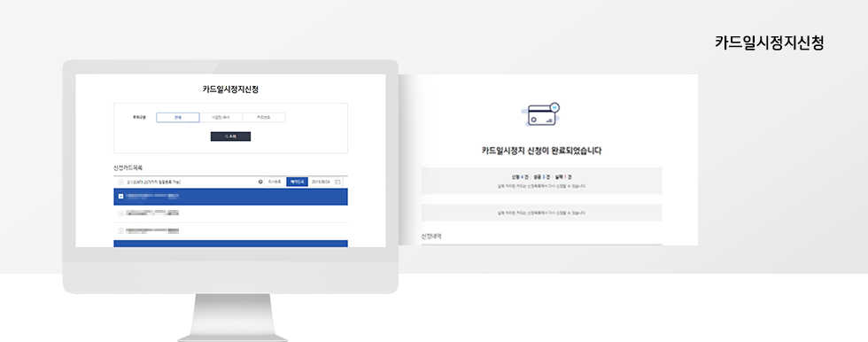The image size is (868, 342).
Task: Select the 전체 inquiry type option
Action: coord(178,118)
